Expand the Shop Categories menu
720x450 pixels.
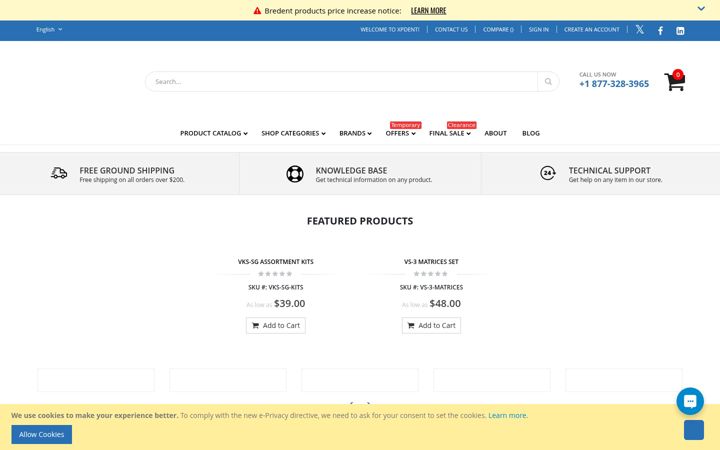[293, 133]
